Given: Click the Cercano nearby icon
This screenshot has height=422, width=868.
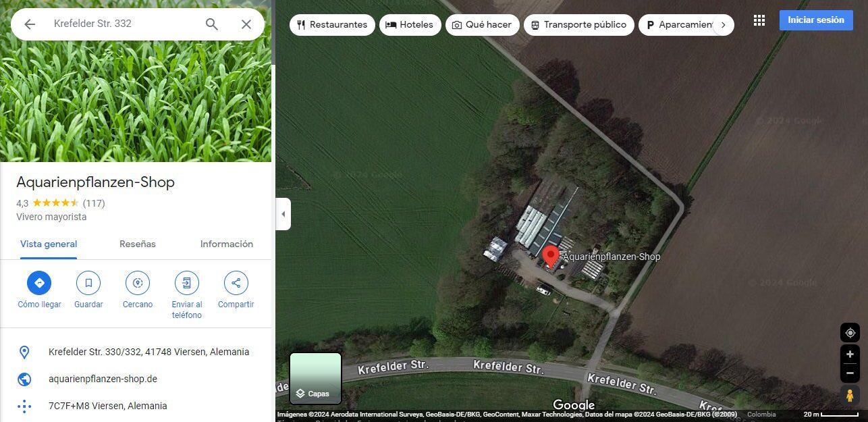Looking at the screenshot, I should [138, 283].
